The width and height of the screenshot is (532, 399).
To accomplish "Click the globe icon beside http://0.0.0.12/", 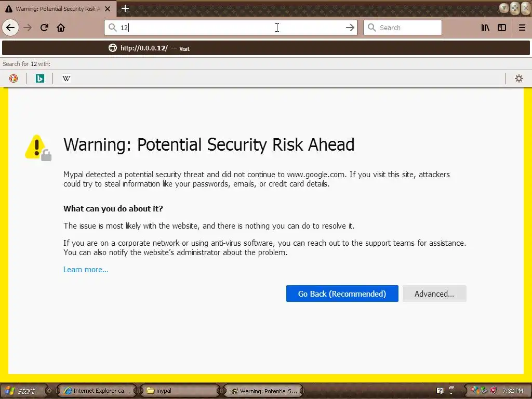I will coord(113,48).
